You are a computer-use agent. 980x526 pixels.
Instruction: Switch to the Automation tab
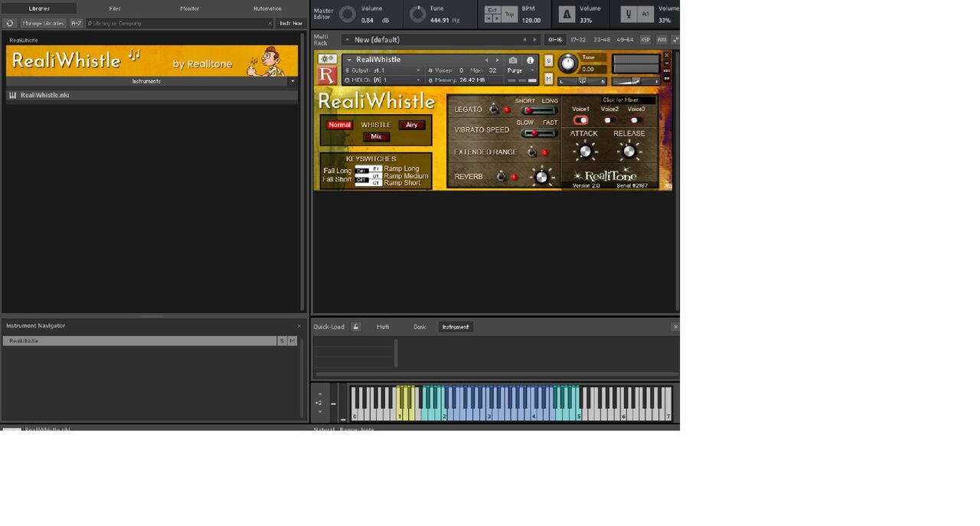(267, 8)
